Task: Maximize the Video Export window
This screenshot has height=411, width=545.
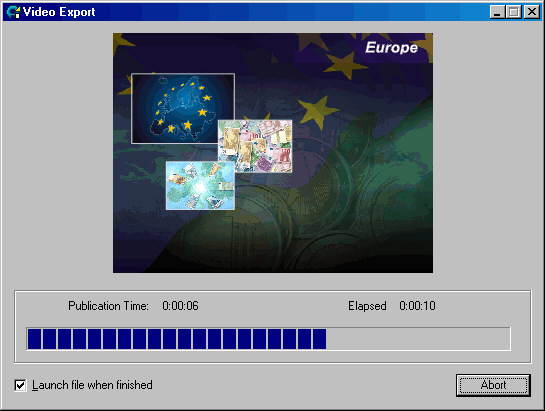Action: click(514, 12)
